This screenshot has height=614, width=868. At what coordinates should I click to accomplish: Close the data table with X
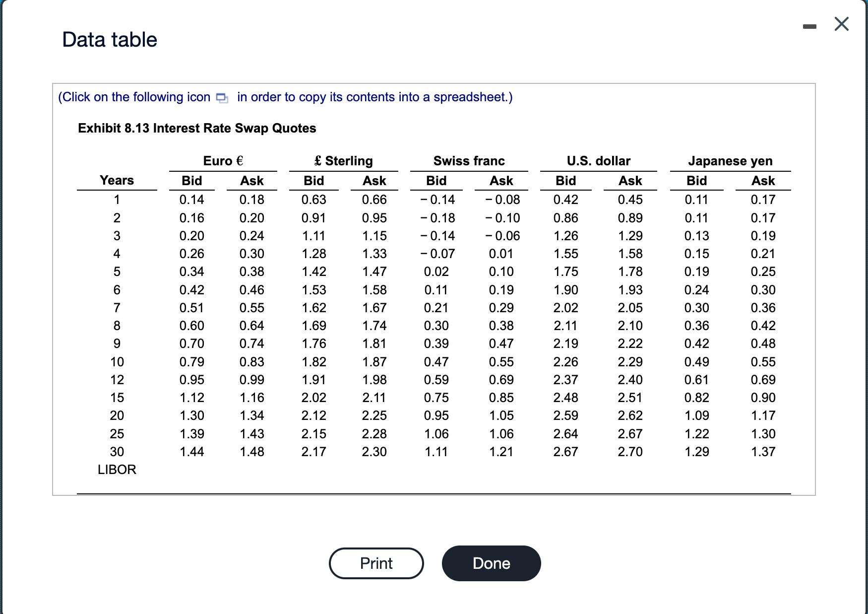[841, 23]
